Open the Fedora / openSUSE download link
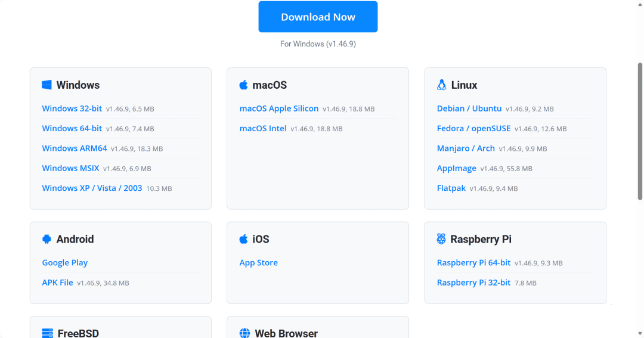Image resolution: width=644 pixels, height=338 pixels. click(473, 128)
